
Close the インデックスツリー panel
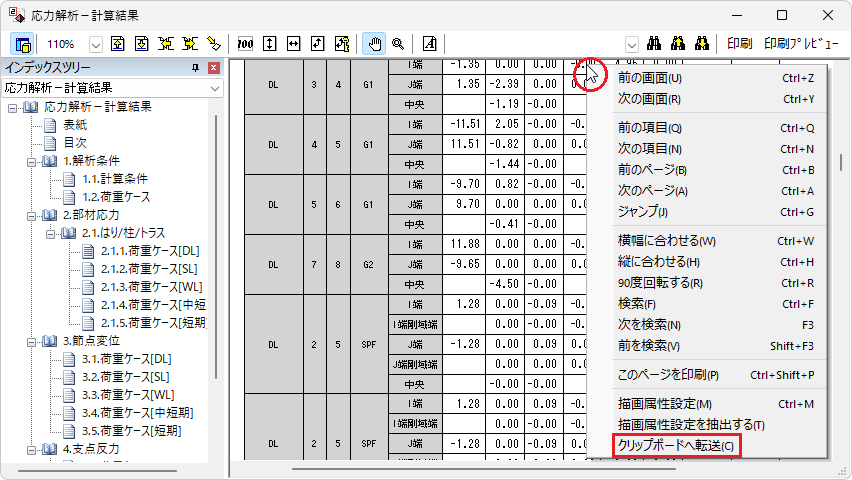[213, 68]
